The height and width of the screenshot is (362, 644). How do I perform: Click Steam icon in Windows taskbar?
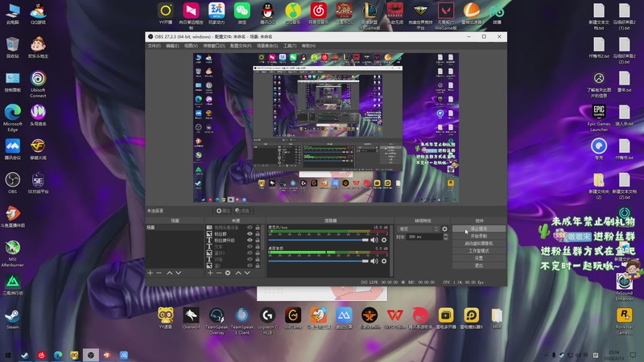pos(25,355)
